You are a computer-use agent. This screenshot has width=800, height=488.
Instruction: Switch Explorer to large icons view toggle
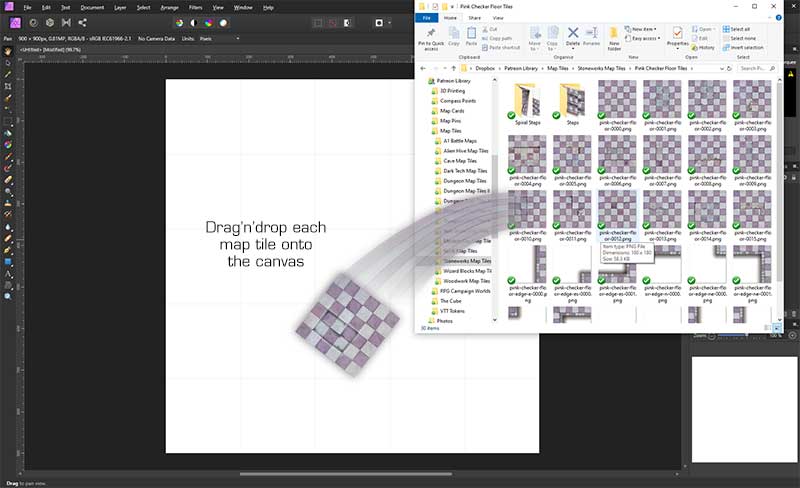point(777,328)
